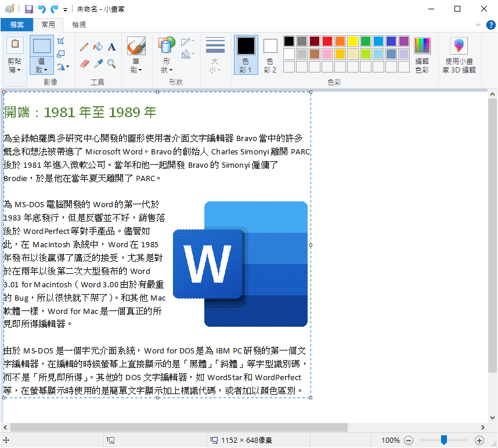
Task: Click the Crop icon in the image group
Action: click(60, 41)
